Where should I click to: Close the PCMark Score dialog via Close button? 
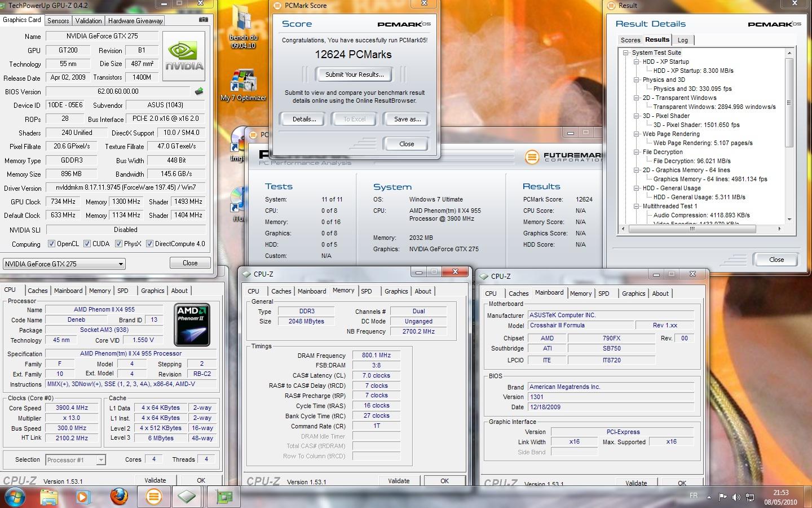[x=407, y=144]
